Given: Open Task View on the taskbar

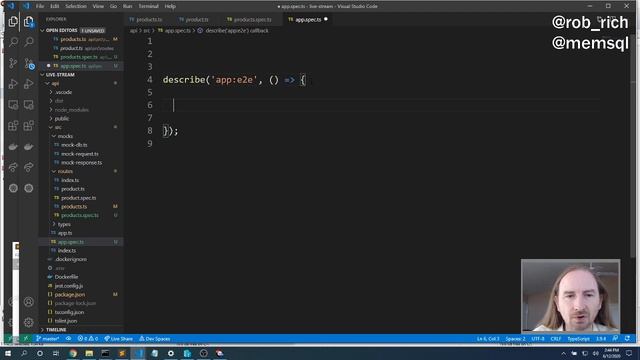Looking at the screenshot, I should click(56, 353).
